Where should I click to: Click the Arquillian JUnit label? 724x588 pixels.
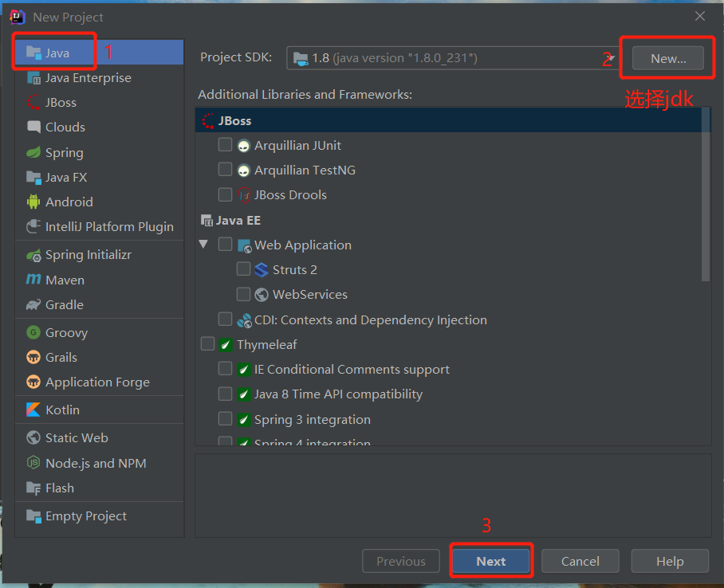(298, 145)
